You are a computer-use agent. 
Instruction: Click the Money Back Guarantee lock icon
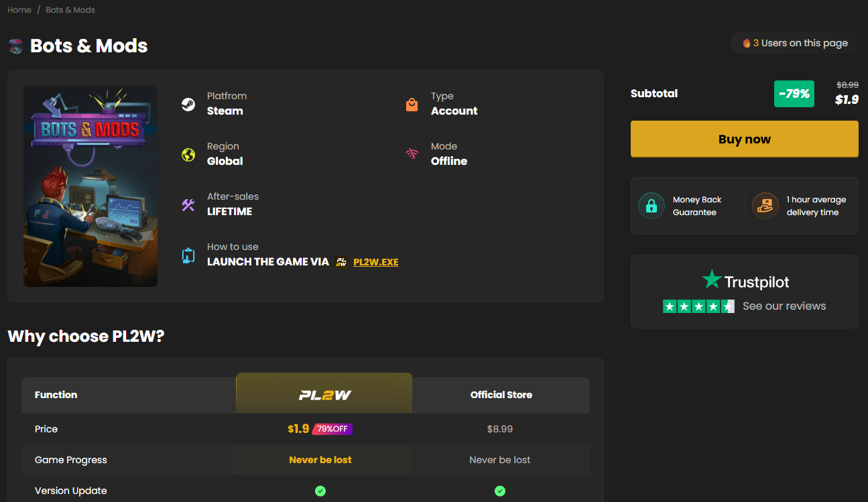pyautogui.click(x=651, y=206)
